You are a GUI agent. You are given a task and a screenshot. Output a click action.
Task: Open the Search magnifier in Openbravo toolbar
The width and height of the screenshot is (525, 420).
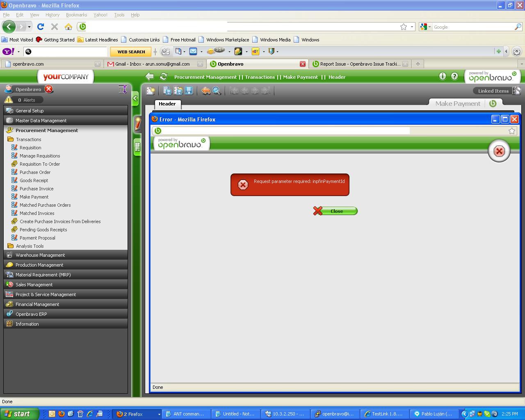(x=217, y=91)
